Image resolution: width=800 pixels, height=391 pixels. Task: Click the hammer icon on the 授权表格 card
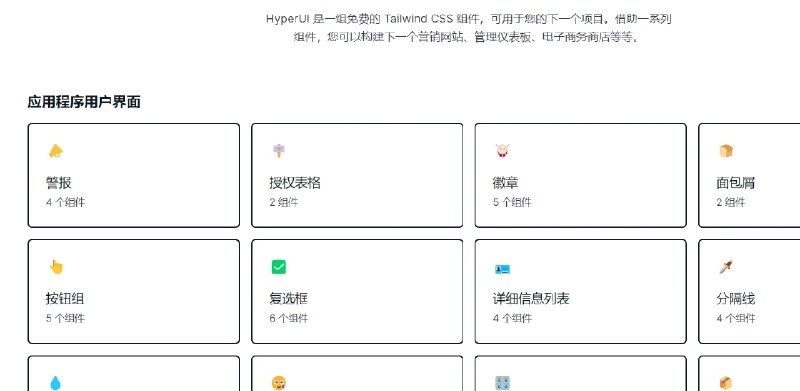279,151
